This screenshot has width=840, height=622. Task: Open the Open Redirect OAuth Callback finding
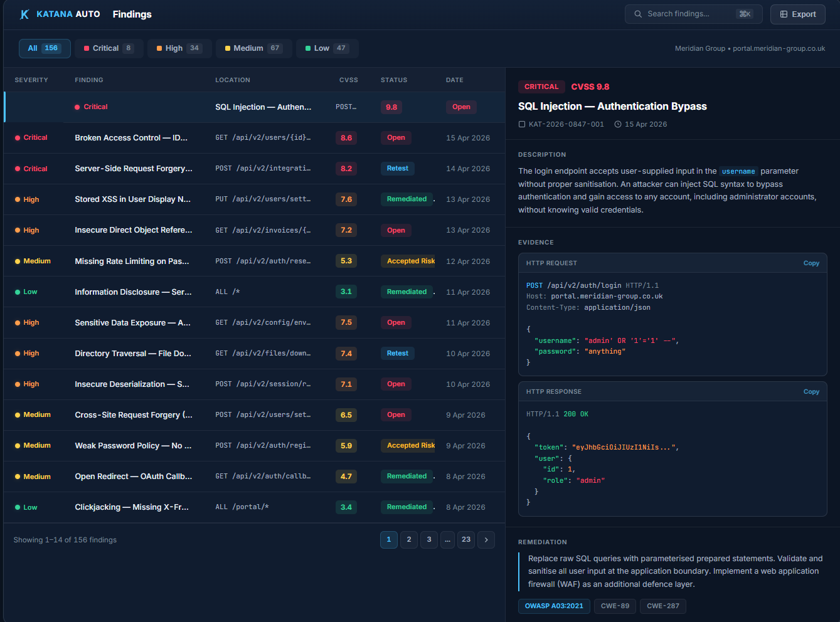(254, 477)
